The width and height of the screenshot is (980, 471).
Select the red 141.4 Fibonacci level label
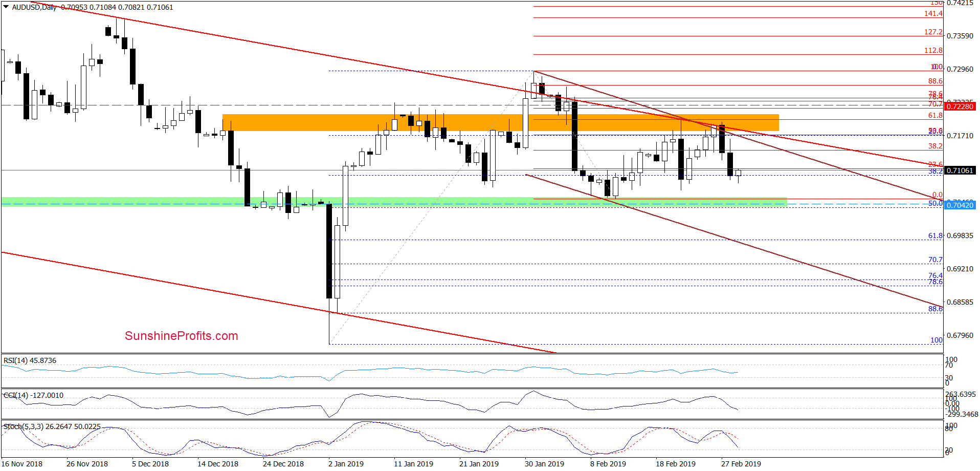(x=933, y=13)
